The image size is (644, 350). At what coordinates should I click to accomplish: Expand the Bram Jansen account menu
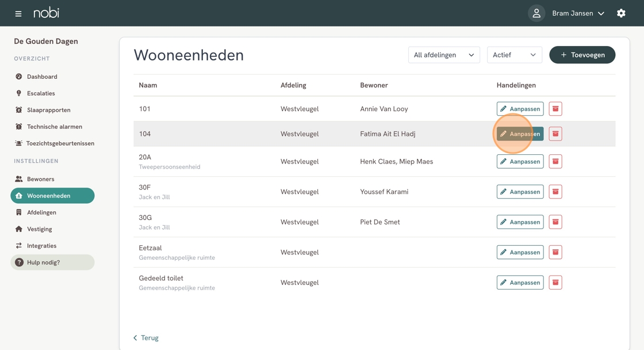(578, 13)
